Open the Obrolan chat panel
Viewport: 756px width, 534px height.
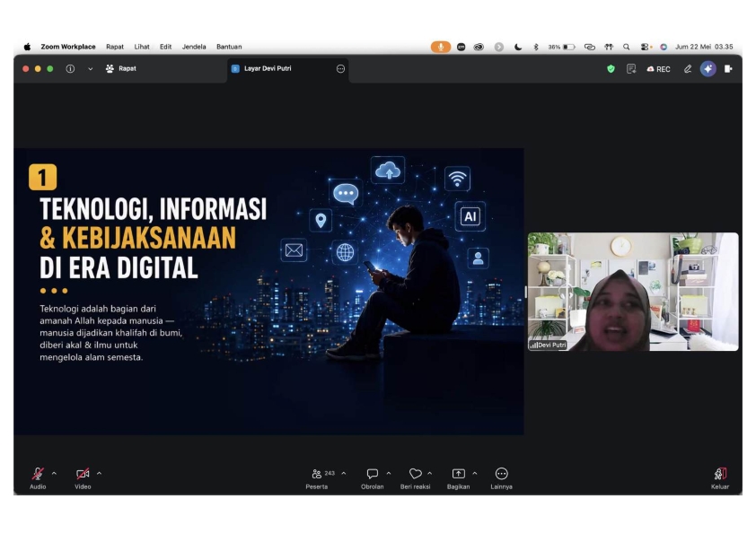coord(373,478)
